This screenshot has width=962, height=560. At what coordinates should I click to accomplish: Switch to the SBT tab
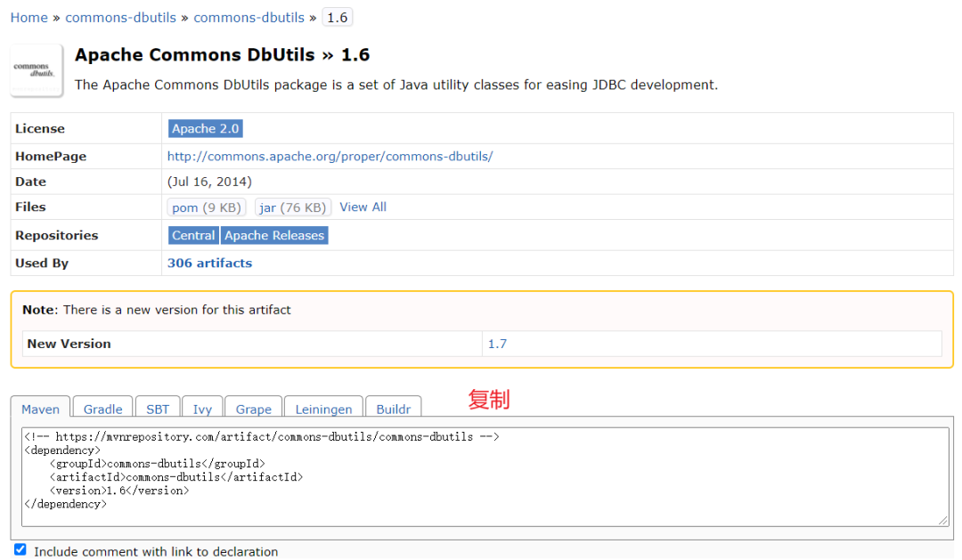[x=158, y=408]
